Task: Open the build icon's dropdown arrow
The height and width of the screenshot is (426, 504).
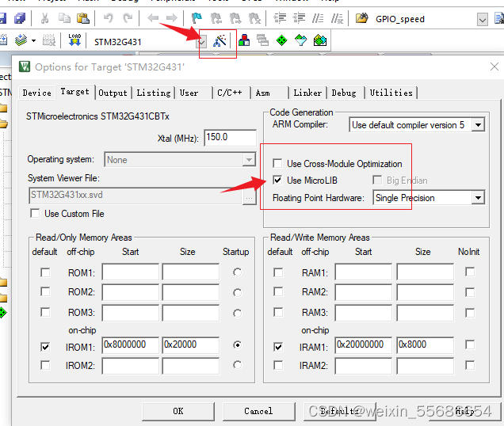Action: pos(34,41)
